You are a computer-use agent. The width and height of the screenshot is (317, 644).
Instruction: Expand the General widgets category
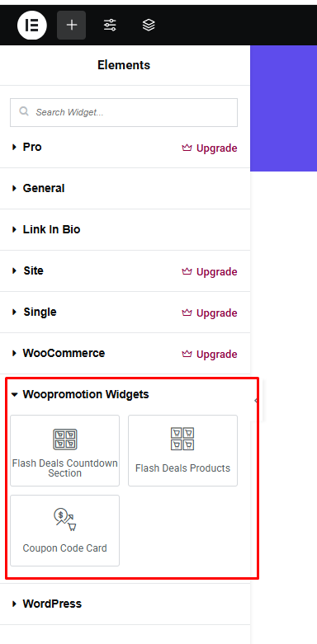click(125, 189)
